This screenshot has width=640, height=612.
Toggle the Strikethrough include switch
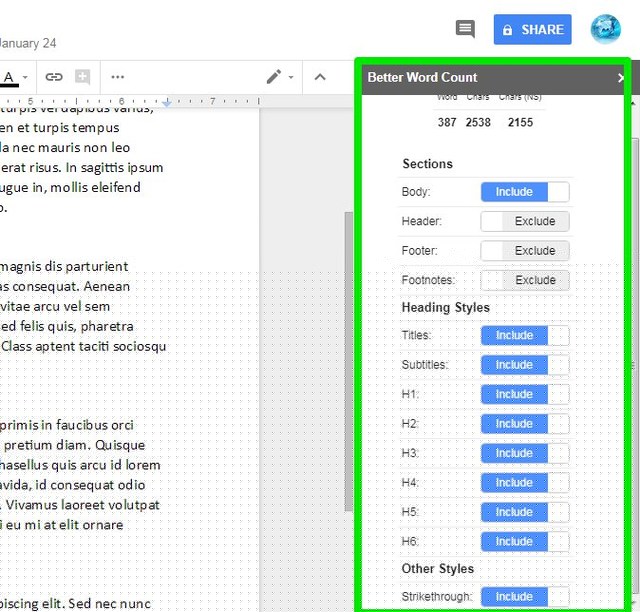coord(525,596)
